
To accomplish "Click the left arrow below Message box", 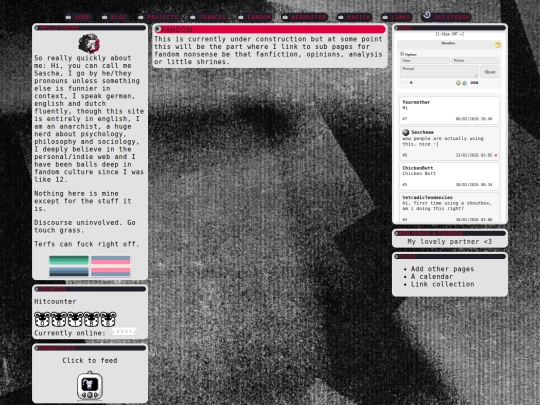I will (x=411, y=83).
